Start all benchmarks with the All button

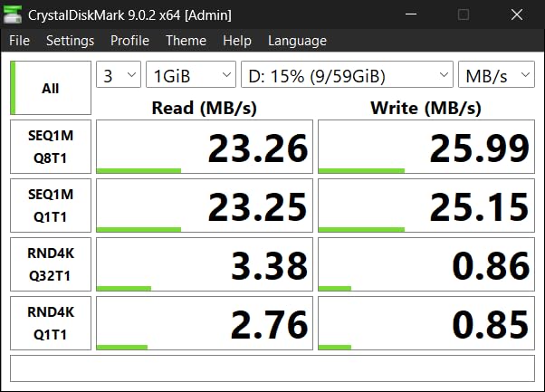click(x=51, y=88)
